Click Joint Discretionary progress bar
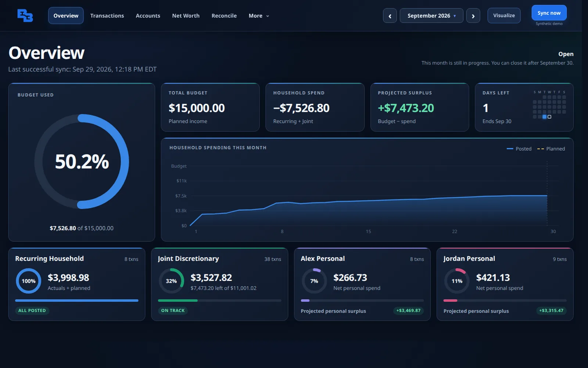The image size is (588, 368). (219, 301)
